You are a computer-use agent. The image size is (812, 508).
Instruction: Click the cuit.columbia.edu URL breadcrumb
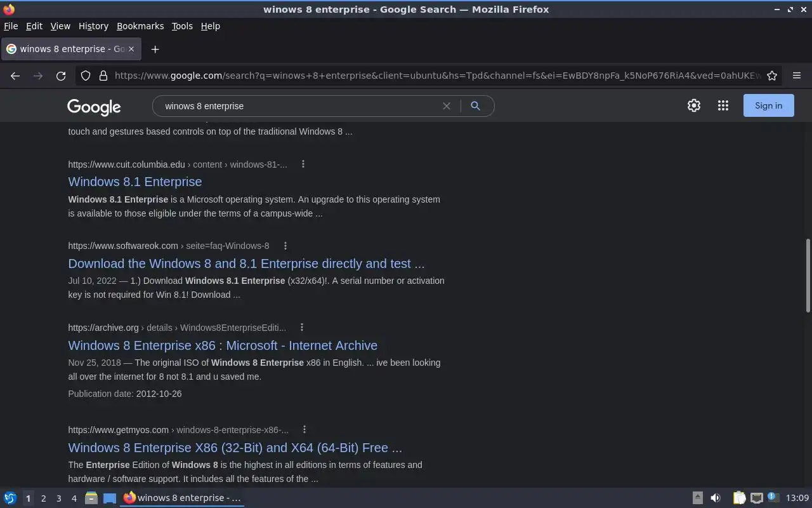click(178, 164)
